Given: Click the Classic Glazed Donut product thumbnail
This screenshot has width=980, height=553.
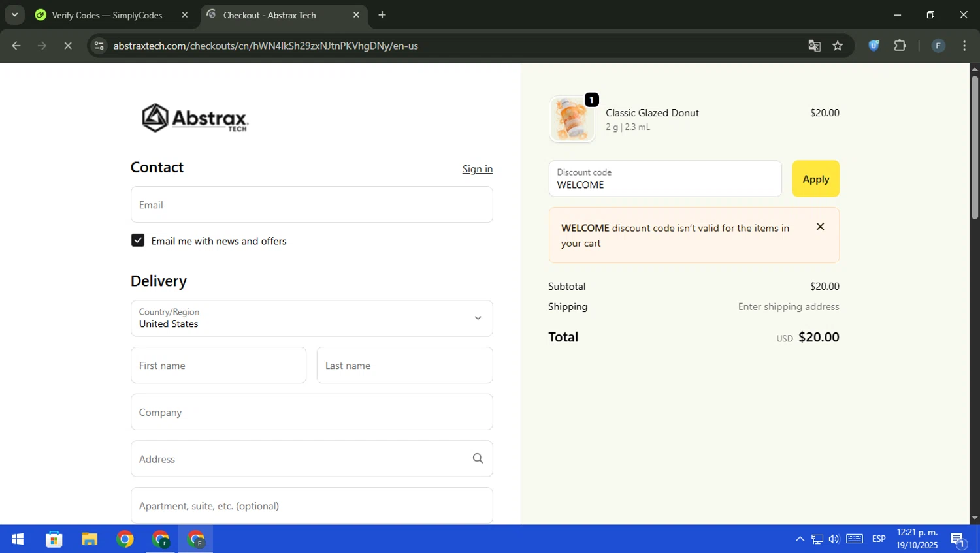Looking at the screenshot, I should pos(572,119).
